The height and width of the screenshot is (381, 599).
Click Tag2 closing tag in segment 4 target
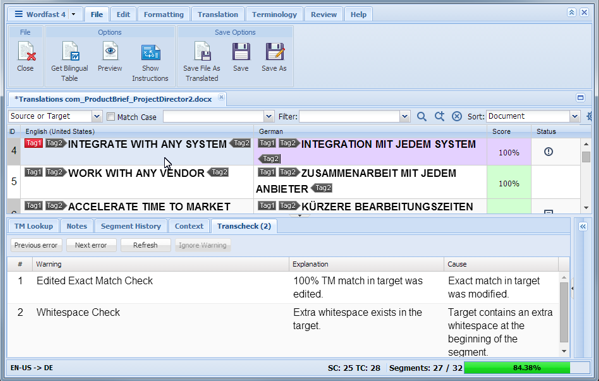270,158
